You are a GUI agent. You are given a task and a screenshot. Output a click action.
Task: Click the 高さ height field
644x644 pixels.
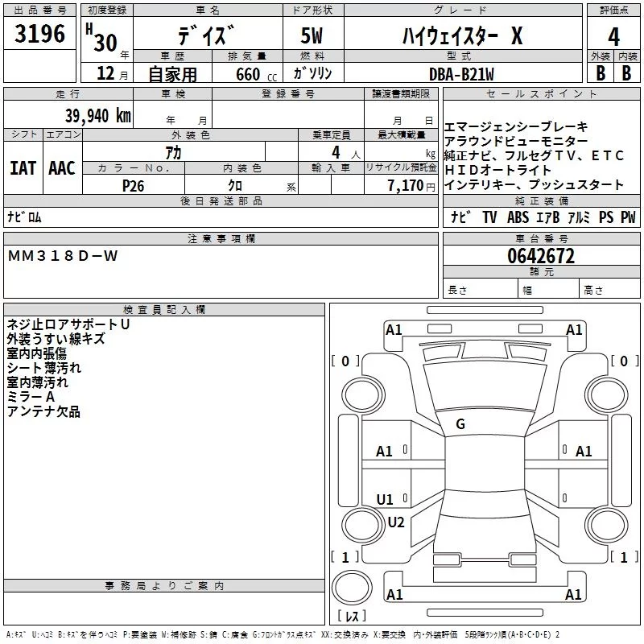click(x=609, y=290)
